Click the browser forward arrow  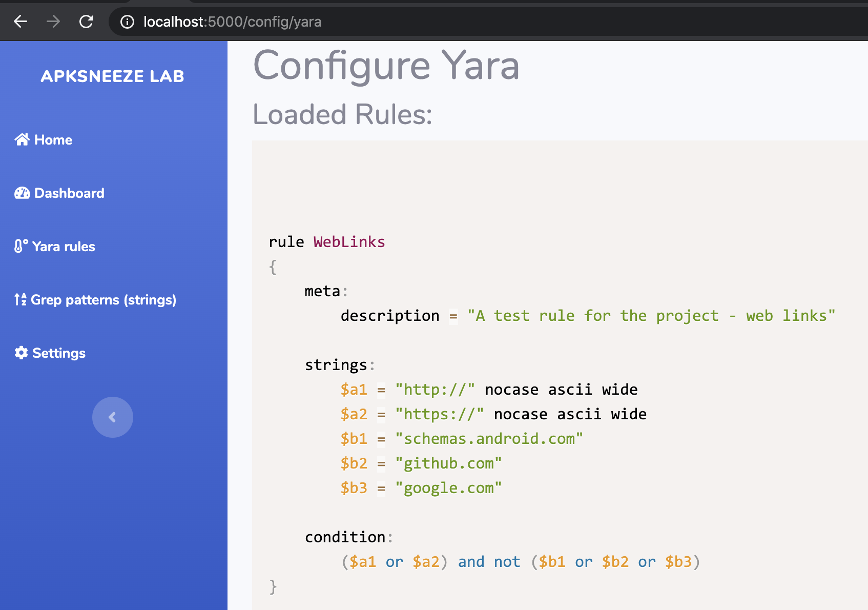(x=53, y=22)
